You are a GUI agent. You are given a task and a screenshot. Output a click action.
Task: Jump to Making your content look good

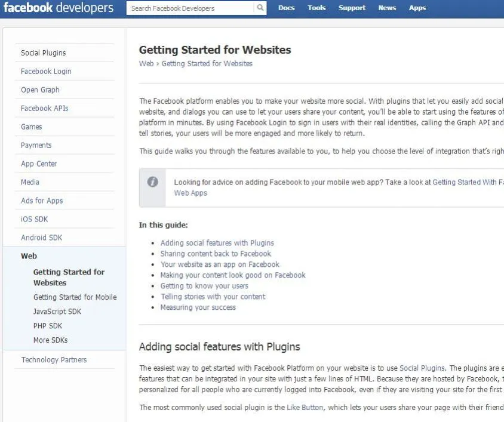click(233, 275)
